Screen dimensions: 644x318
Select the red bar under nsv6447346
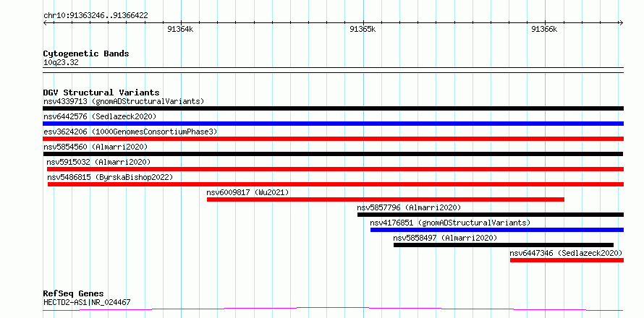(567, 260)
